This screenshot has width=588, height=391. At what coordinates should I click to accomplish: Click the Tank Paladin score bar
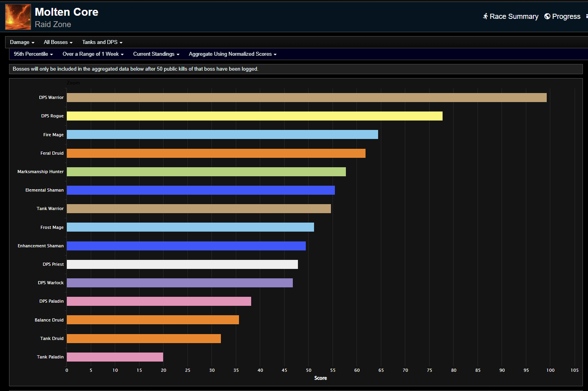[x=115, y=357]
